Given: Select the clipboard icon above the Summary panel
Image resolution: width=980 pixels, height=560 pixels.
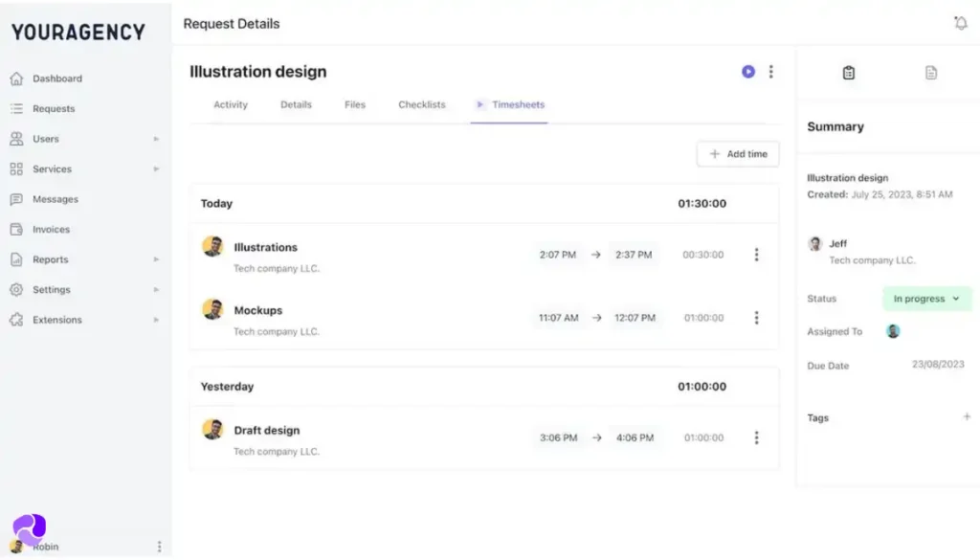Looking at the screenshot, I should [848, 72].
